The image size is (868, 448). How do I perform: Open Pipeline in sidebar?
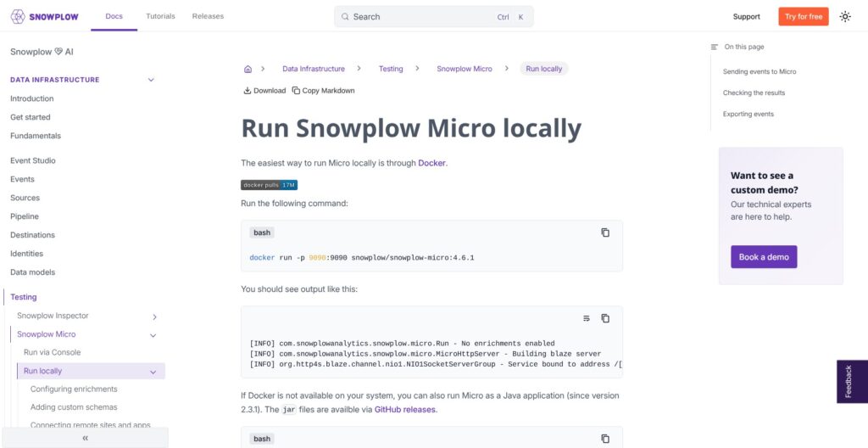click(25, 216)
